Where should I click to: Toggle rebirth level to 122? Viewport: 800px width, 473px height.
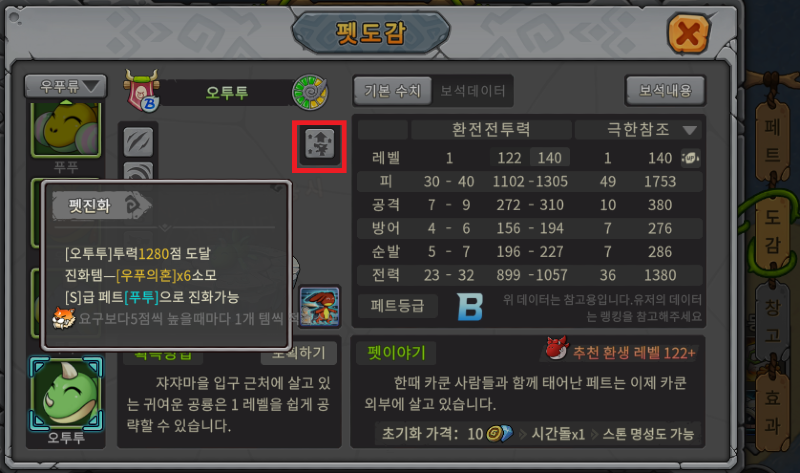[x=509, y=158]
